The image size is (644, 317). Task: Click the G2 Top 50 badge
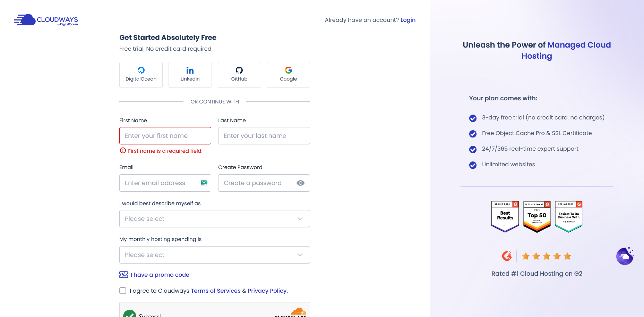[537, 217]
